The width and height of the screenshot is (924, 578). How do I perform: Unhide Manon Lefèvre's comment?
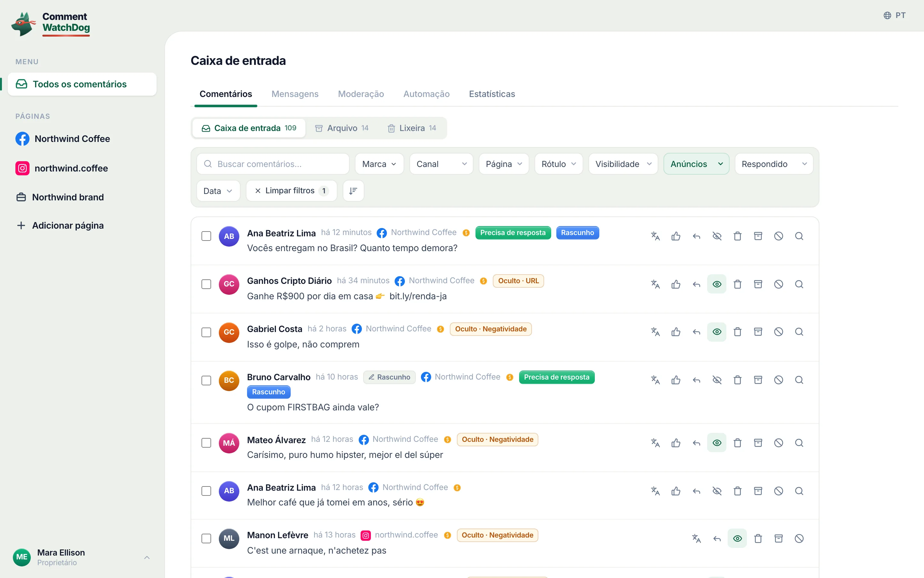(738, 539)
